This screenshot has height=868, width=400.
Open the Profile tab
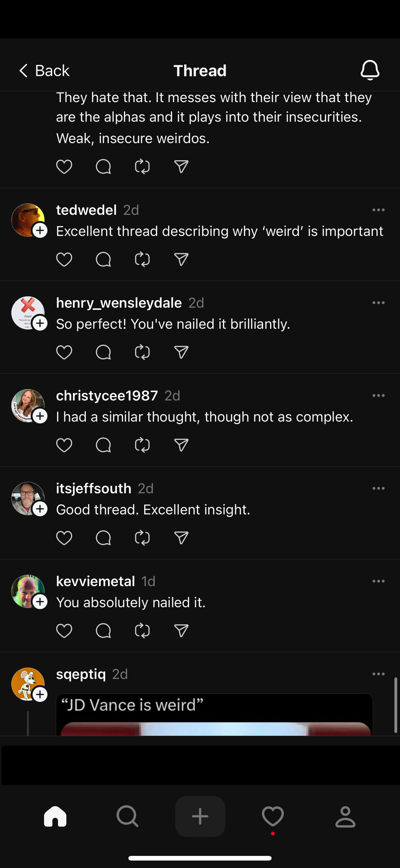tap(345, 816)
